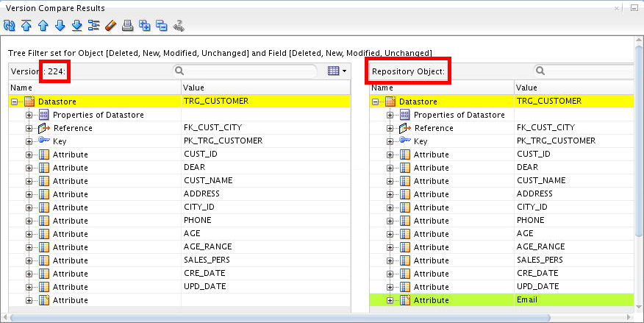The width and height of the screenshot is (644, 323).
Task: Collapse the Datastore node in Repository Object tree
Action: (376, 102)
